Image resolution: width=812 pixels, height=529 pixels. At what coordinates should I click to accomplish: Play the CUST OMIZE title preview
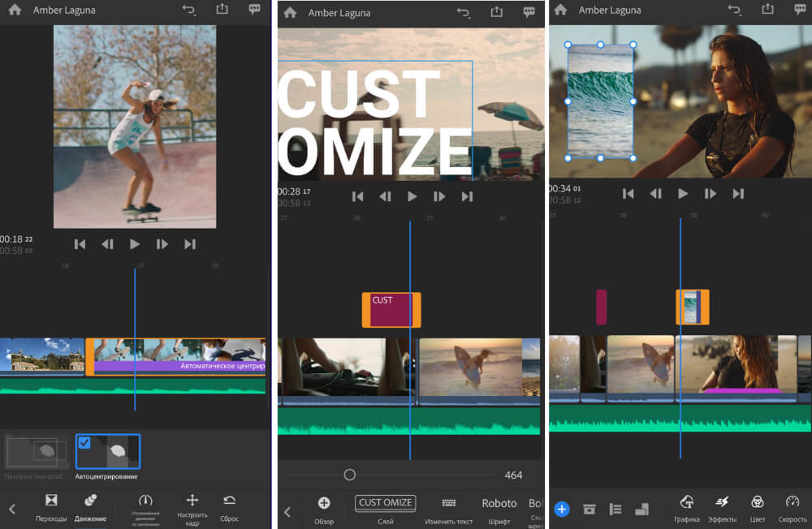coord(412,196)
